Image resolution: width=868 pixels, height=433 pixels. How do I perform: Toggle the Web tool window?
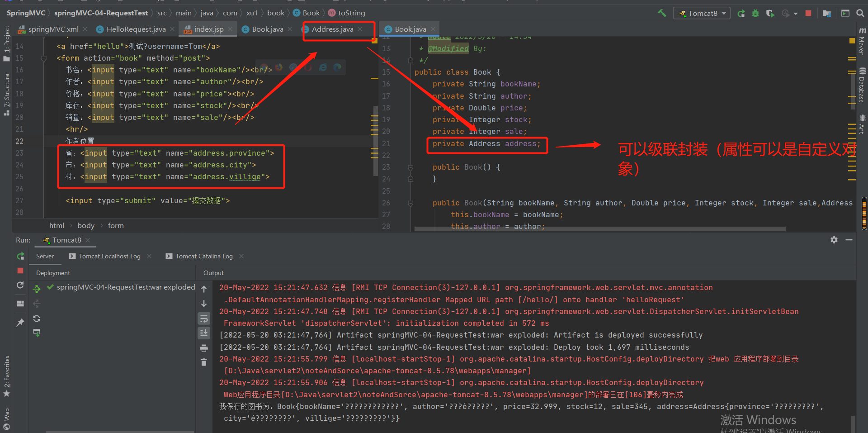click(6, 419)
